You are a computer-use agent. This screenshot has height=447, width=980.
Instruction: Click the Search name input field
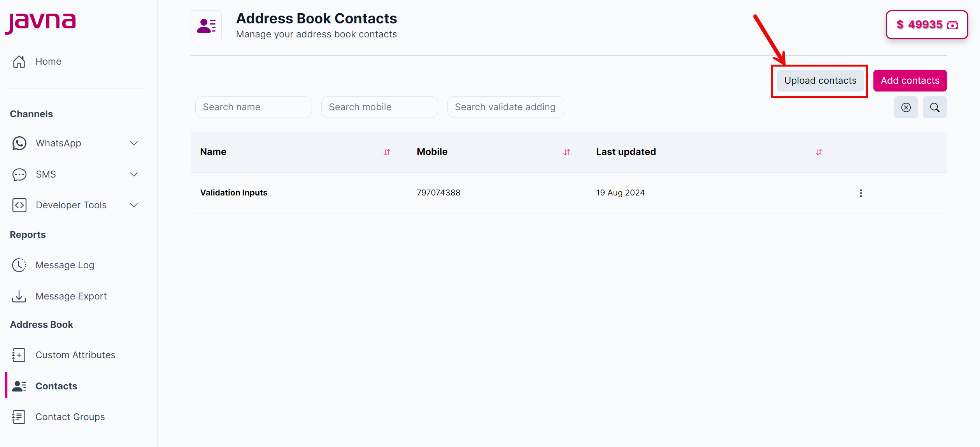(253, 107)
